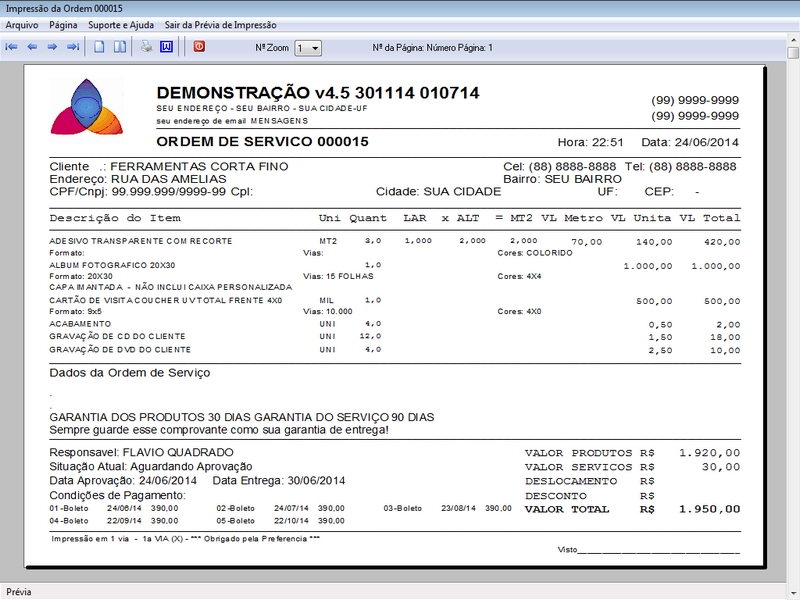Open the Arquivo menu
Viewport: 800px width, 600px height.
pyautogui.click(x=22, y=24)
